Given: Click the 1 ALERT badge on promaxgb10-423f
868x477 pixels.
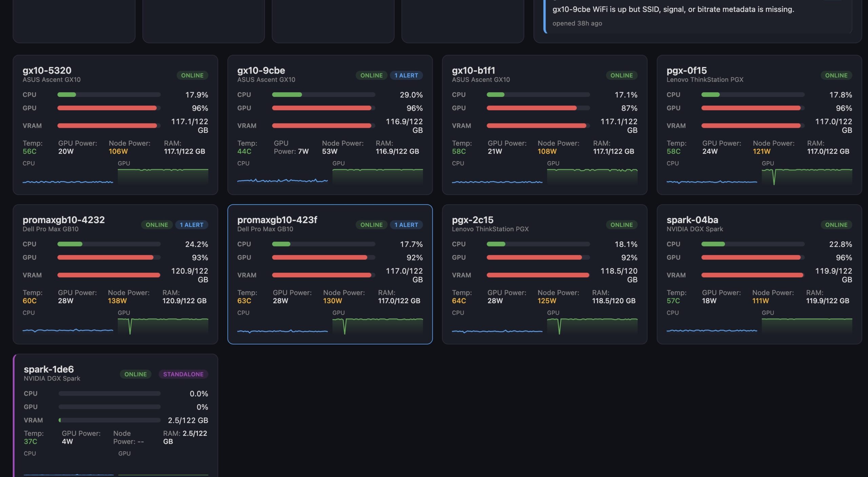Looking at the screenshot, I should coord(406,225).
